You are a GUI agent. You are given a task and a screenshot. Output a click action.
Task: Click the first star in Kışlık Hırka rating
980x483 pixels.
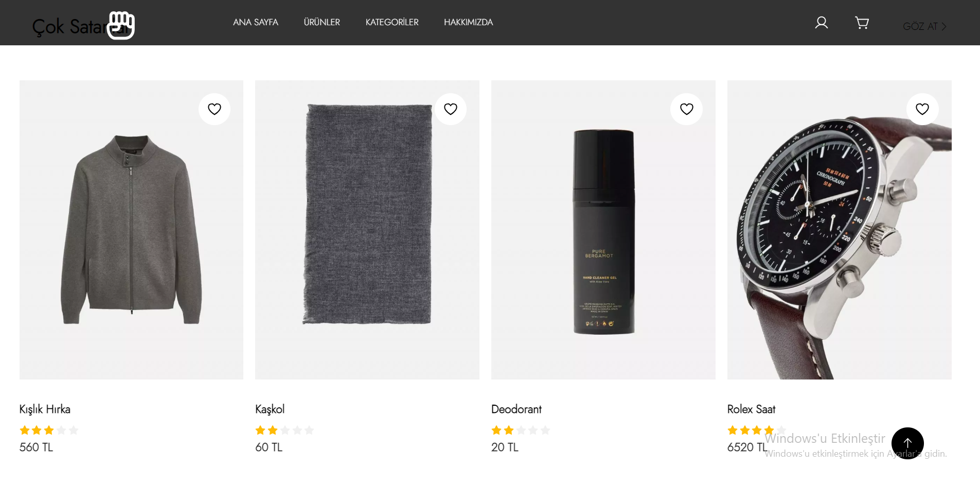(x=25, y=430)
